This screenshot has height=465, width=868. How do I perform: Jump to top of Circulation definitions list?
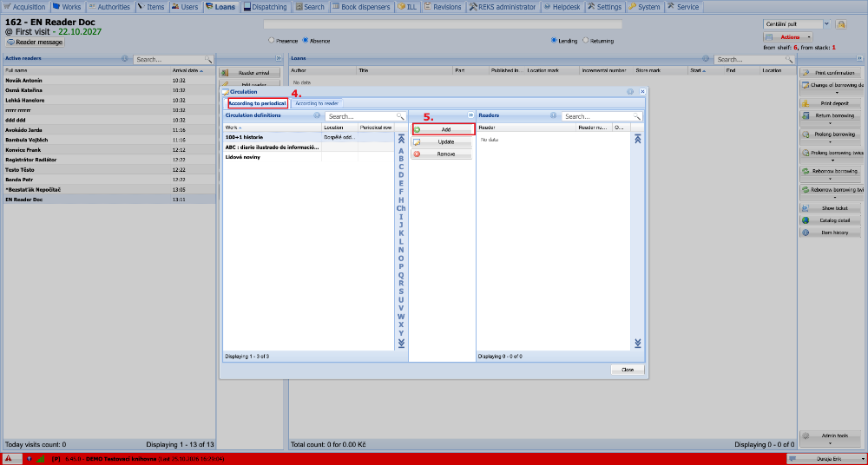pyautogui.click(x=401, y=140)
